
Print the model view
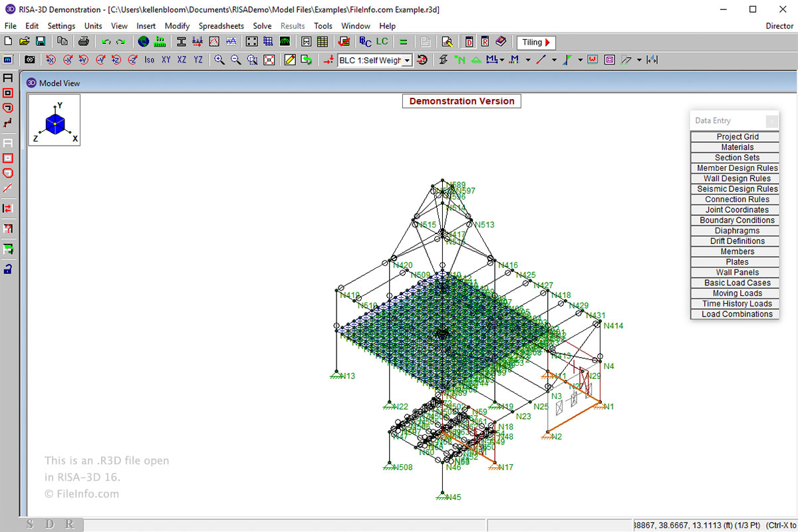click(x=84, y=42)
